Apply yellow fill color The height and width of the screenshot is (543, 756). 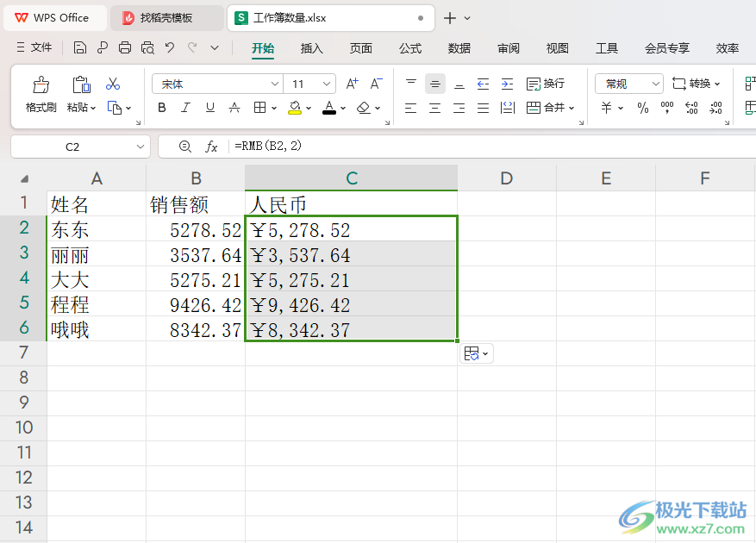pyautogui.click(x=295, y=108)
